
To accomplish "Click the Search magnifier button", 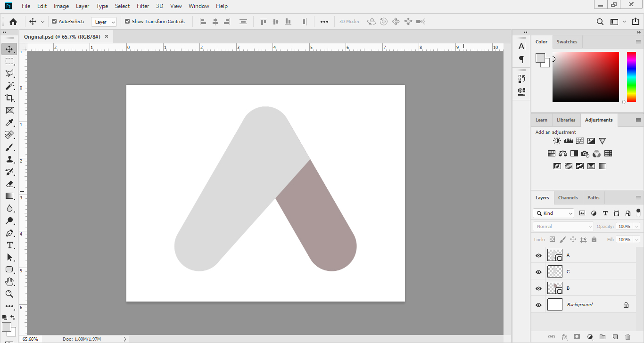I will click(x=600, y=22).
